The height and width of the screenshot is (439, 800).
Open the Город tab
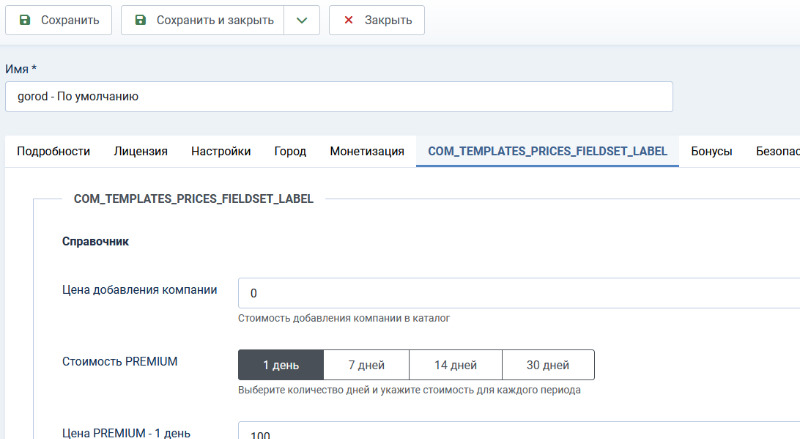click(290, 151)
